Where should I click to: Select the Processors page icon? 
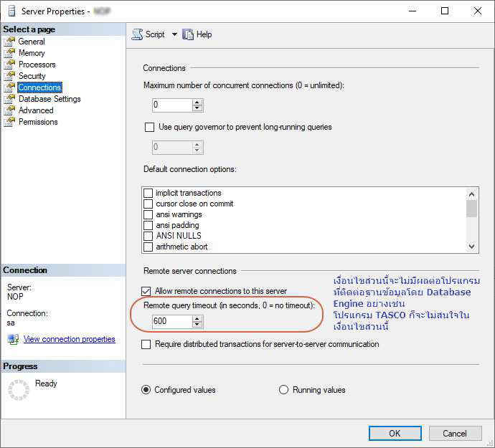click(x=9, y=65)
